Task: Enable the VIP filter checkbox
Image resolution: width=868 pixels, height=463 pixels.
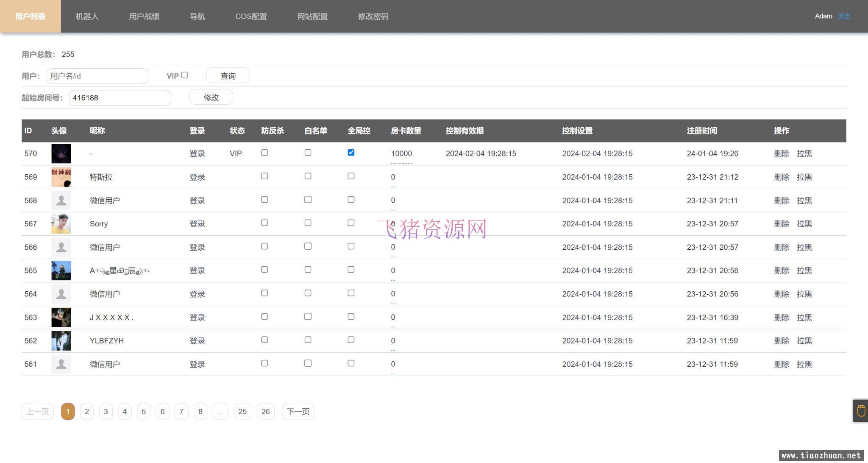Action: 185,75
